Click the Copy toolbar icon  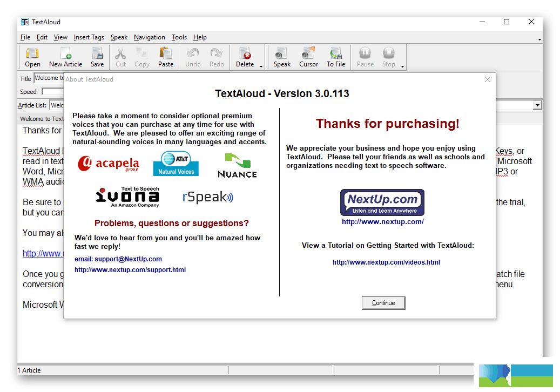[x=142, y=57]
